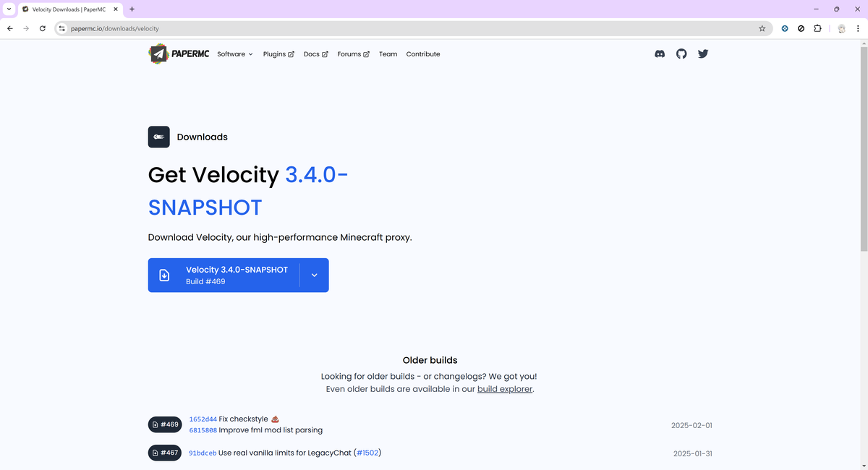Image resolution: width=868 pixels, height=470 pixels.
Task: Expand the Software navigation dropdown
Action: click(234, 54)
